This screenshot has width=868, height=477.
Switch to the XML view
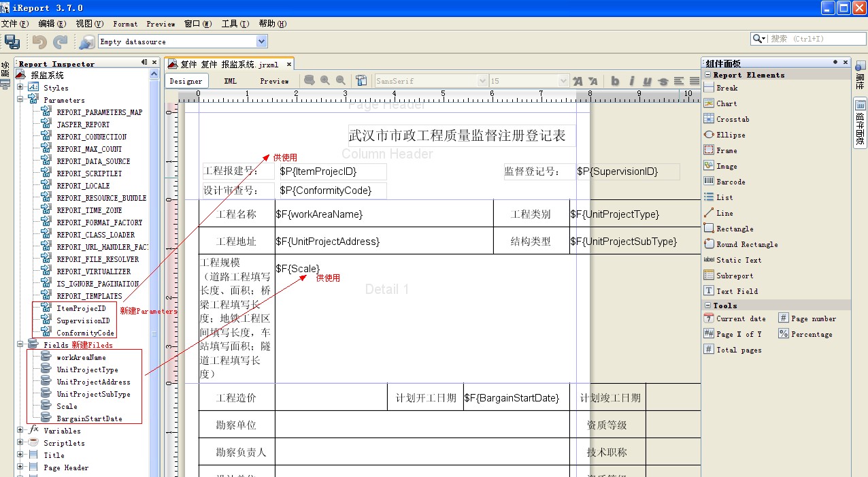[x=231, y=81]
